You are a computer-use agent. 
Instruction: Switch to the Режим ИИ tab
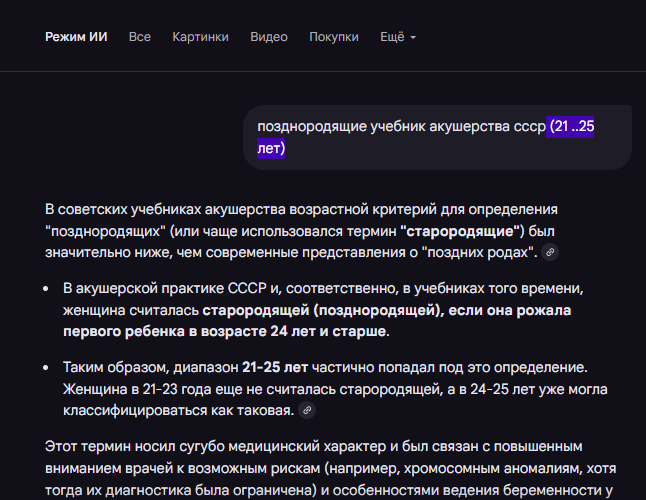[x=76, y=37]
